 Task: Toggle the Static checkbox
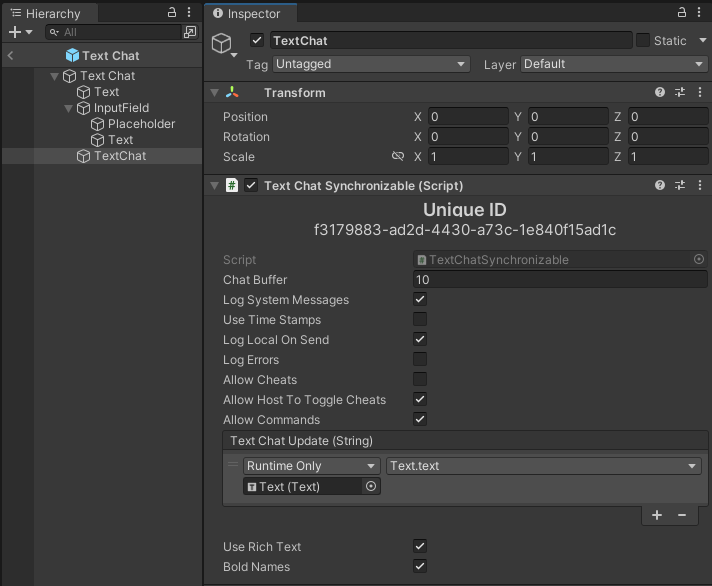(643, 40)
